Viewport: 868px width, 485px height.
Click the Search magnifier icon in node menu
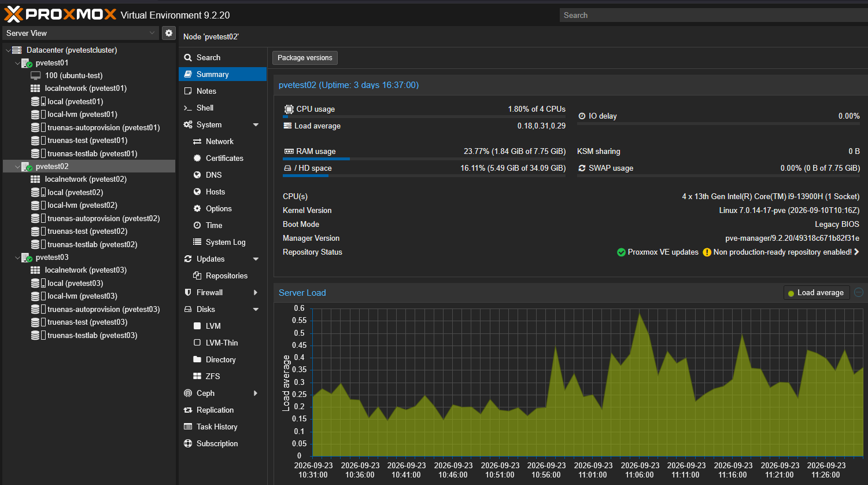tap(188, 58)
